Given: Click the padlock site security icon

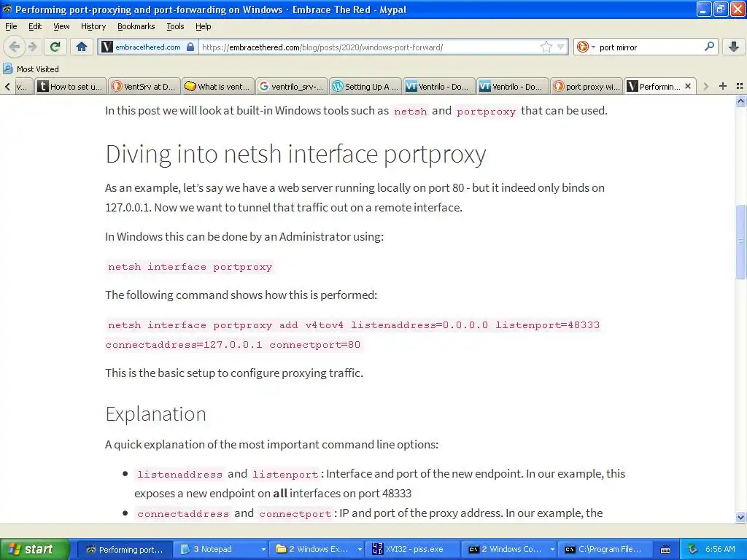Looking at the screenshot, I should coord(190,47).
